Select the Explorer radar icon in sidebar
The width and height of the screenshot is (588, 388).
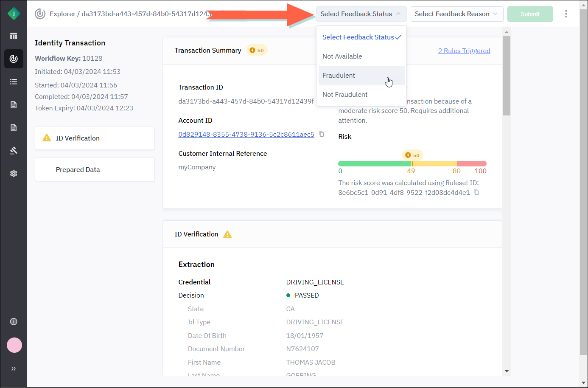pyautogui.click(x=14, y=59)
